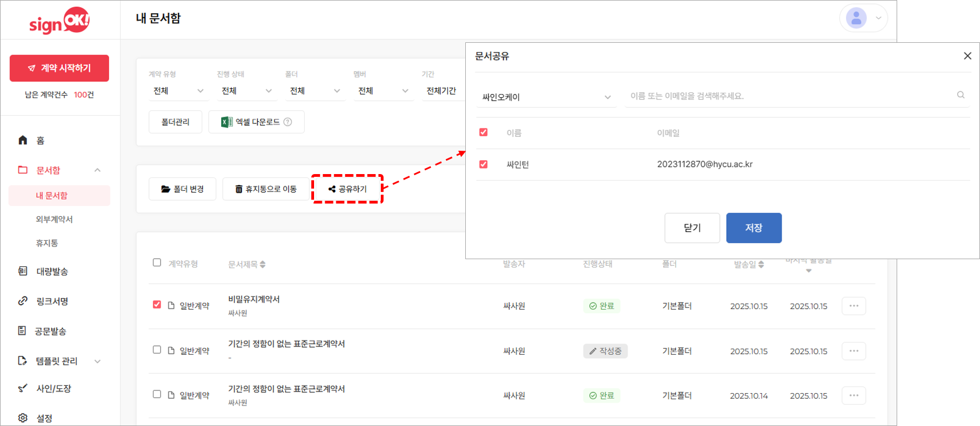Click the 휴지통으로 이동 button

tap(266, 189)
